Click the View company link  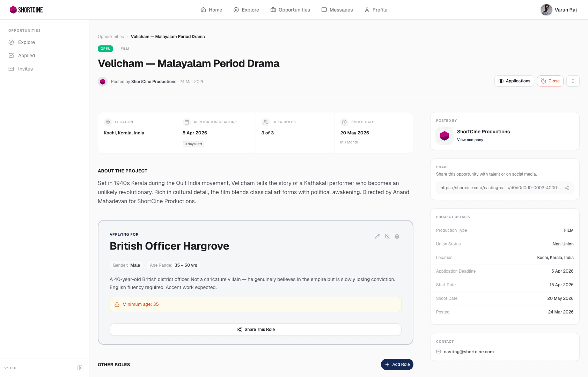[x=470, y=140]
